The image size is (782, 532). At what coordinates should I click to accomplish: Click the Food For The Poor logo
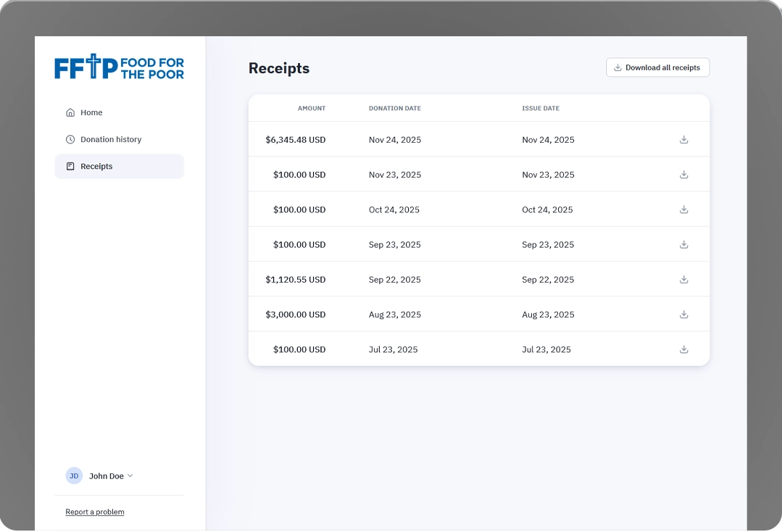[x=119, y=67]
